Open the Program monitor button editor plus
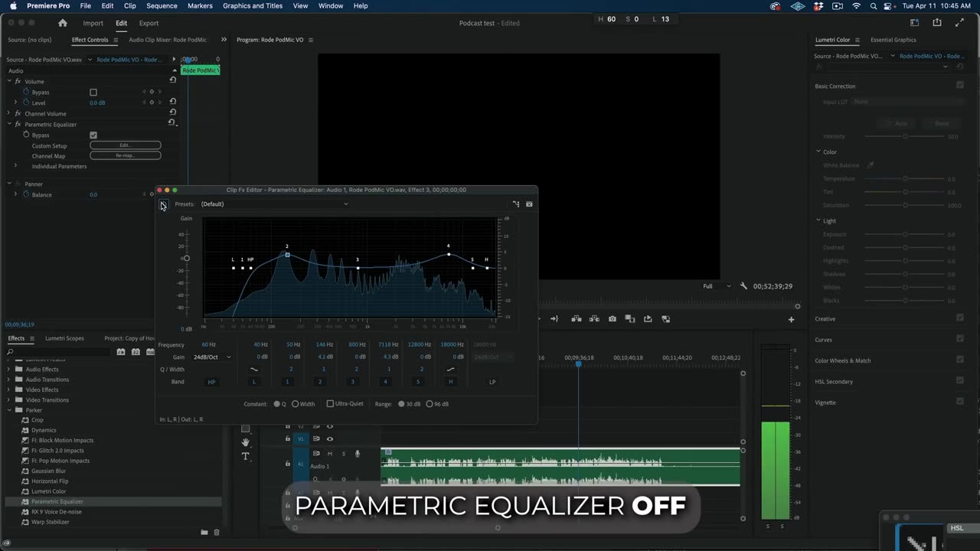Image resolution: width=980 pixels, height=551 pixels. 792,319
